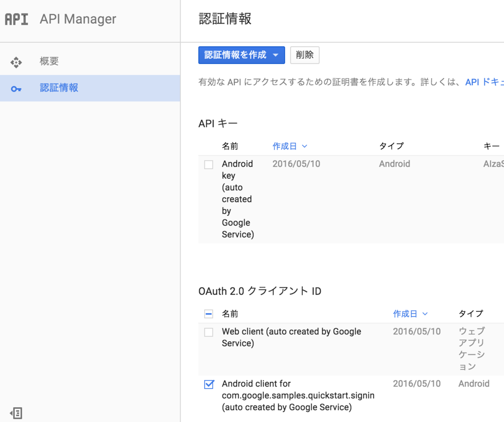Open the 認証情報を作成 dropdown
The image size is (504, 422).
click(241, 55)
